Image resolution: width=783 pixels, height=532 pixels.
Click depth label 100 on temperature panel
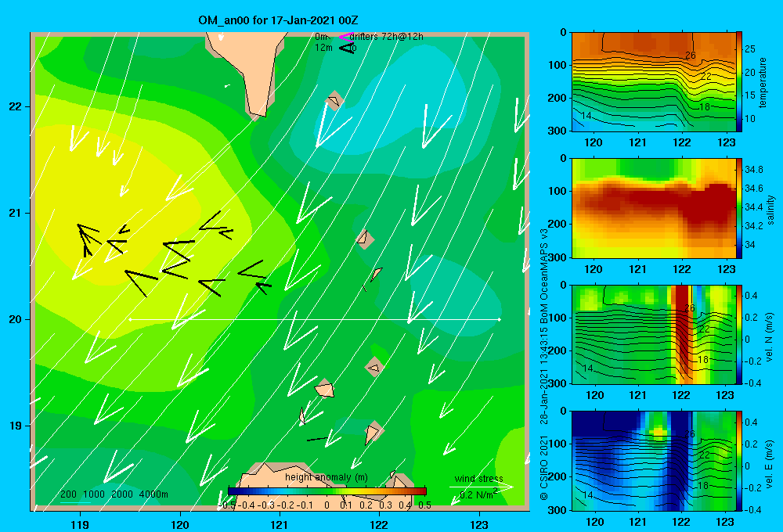click(x=557, y=65)
